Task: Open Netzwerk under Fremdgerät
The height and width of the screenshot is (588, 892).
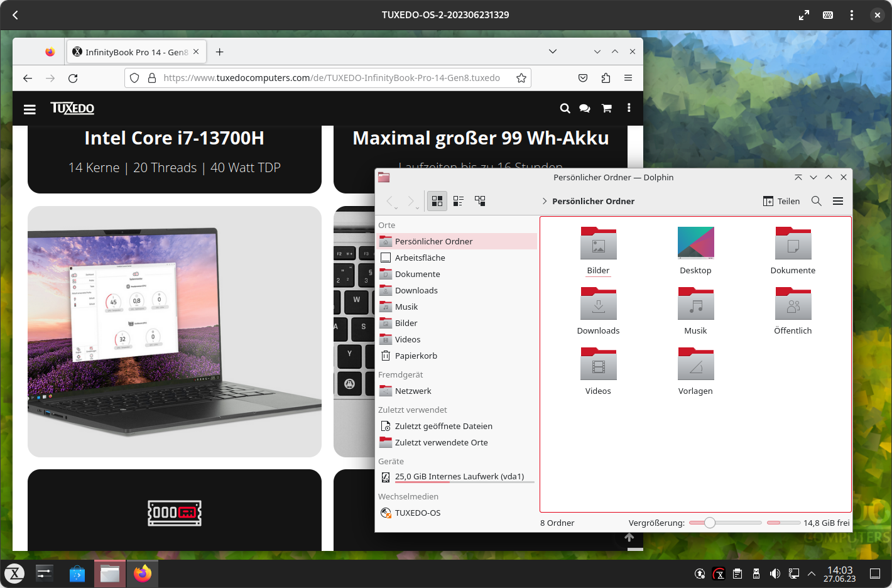Action: tap(457, 391)
